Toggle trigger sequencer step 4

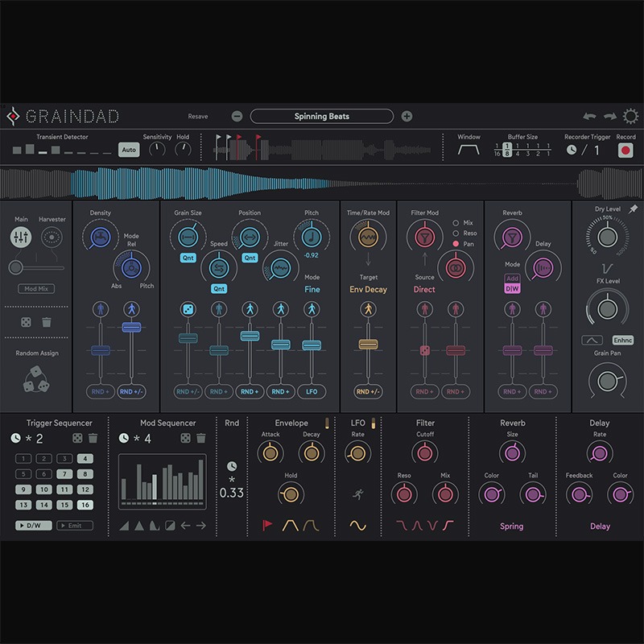tap(85, 458)
